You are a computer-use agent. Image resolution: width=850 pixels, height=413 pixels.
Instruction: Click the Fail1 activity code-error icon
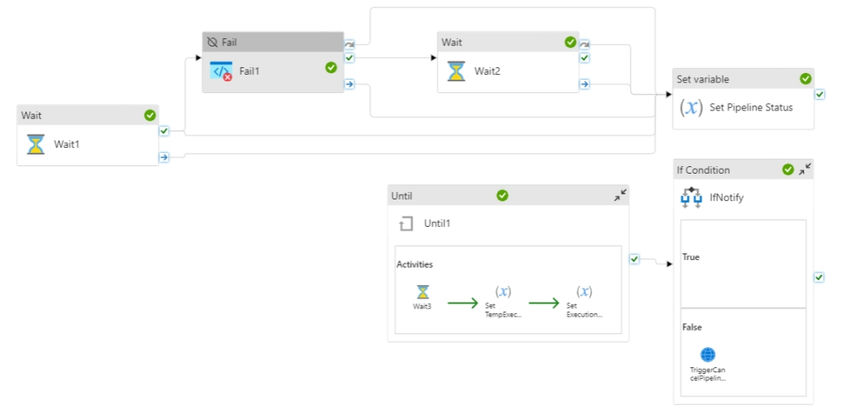[x=221, y=71]
